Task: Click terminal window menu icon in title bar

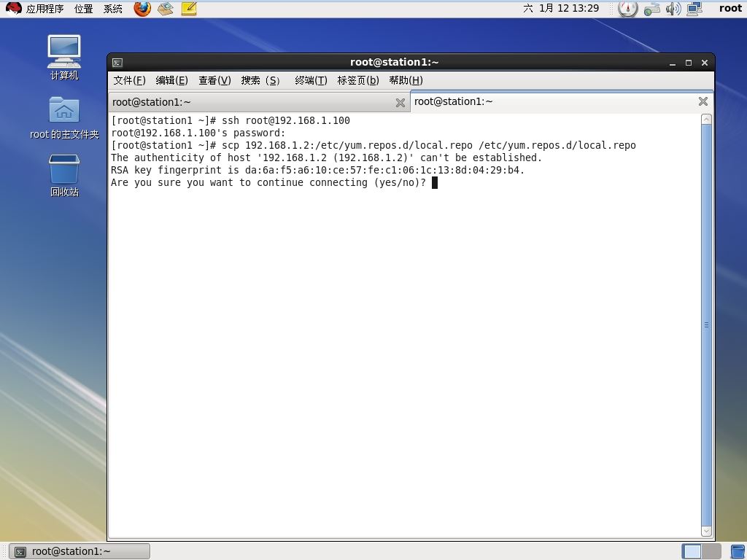Action: coord(117,63)
